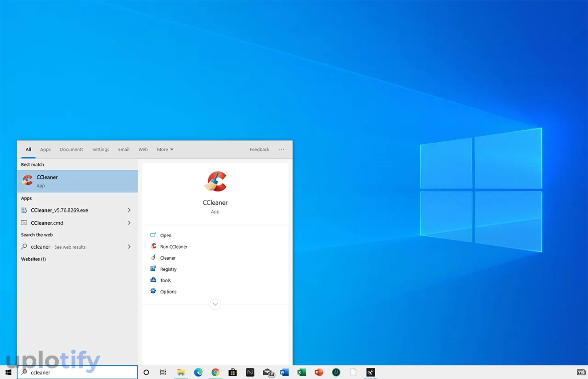Switch to the Apps search tab
Viewport: 588px width, 379px height.
click(45, 150)
